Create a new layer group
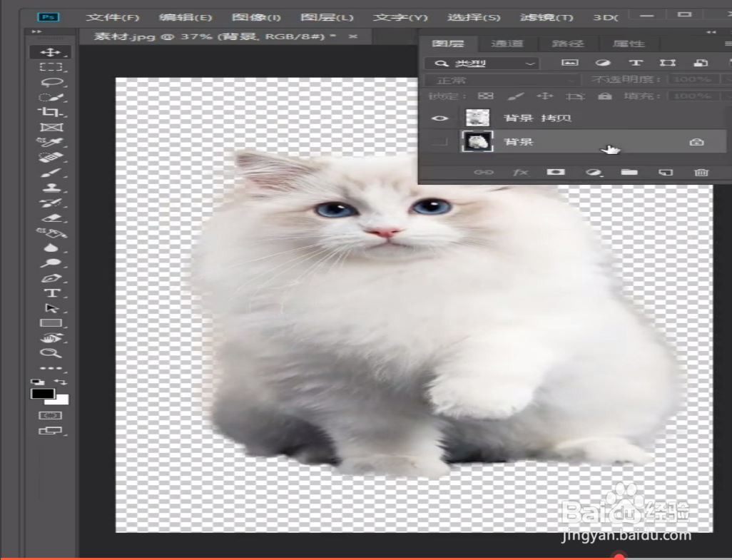Image resolution: width=732 pixels, height=560 pixels. point(629,172)
